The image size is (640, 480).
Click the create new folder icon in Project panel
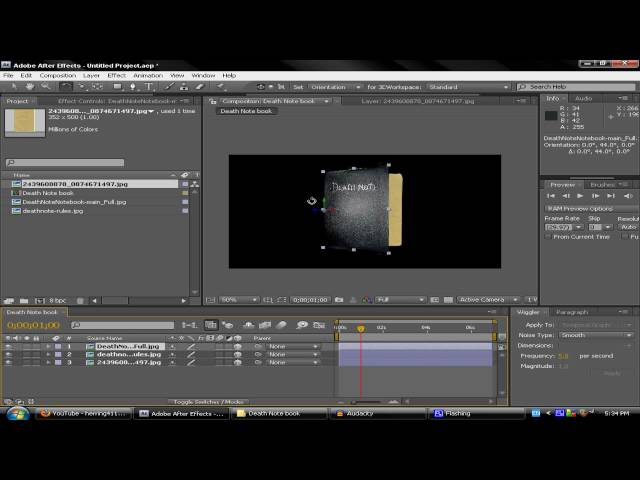(x=24, y=301)
